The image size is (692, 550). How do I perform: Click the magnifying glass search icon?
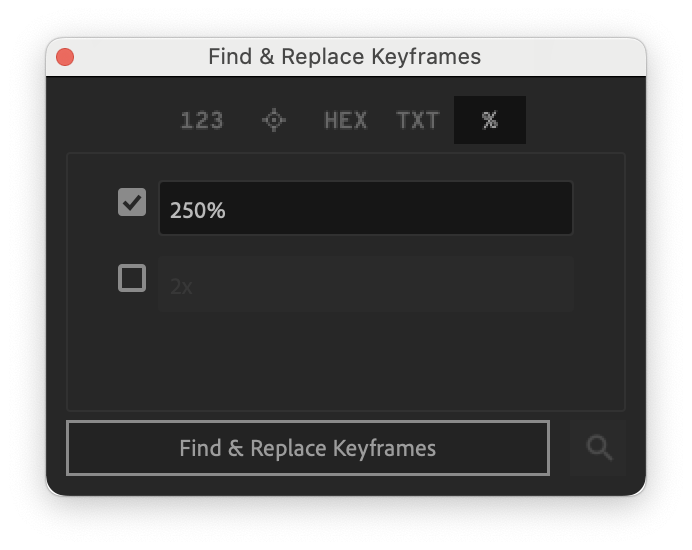point(598,448)
